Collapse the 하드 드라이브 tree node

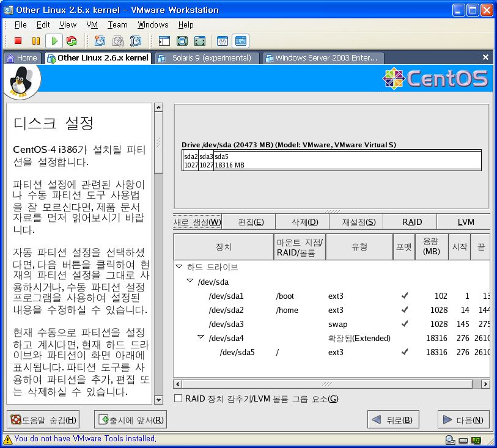click(179, 267)
